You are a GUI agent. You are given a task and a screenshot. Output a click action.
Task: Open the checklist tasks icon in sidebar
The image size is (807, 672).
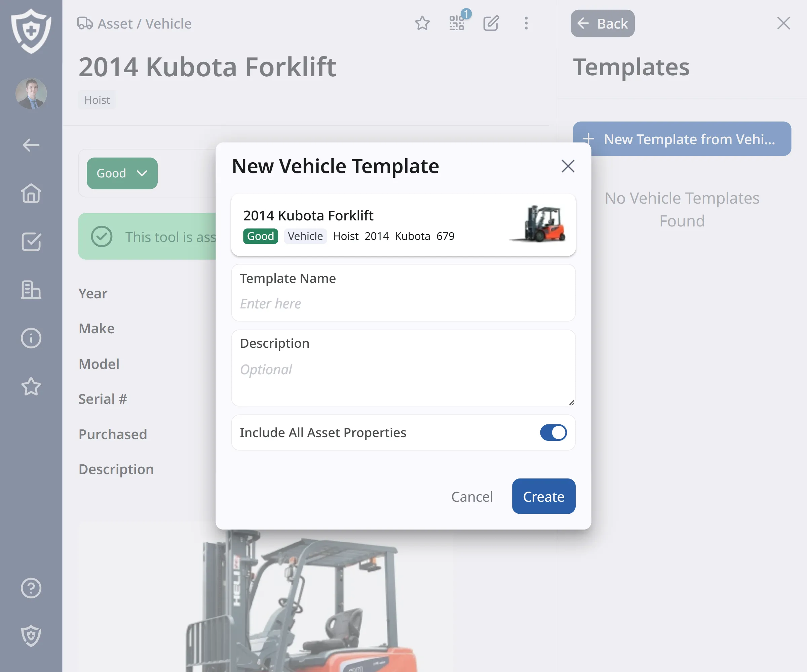pos(31,242)
